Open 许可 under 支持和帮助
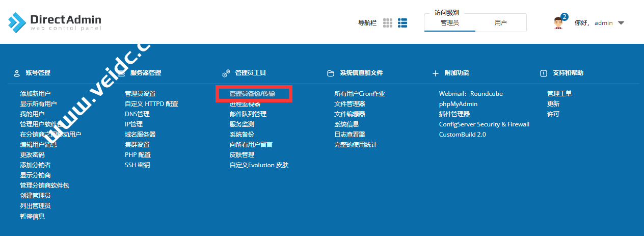The height and width of the screenshot is (236, 644). pyautogui.click(x=553, y=114)
